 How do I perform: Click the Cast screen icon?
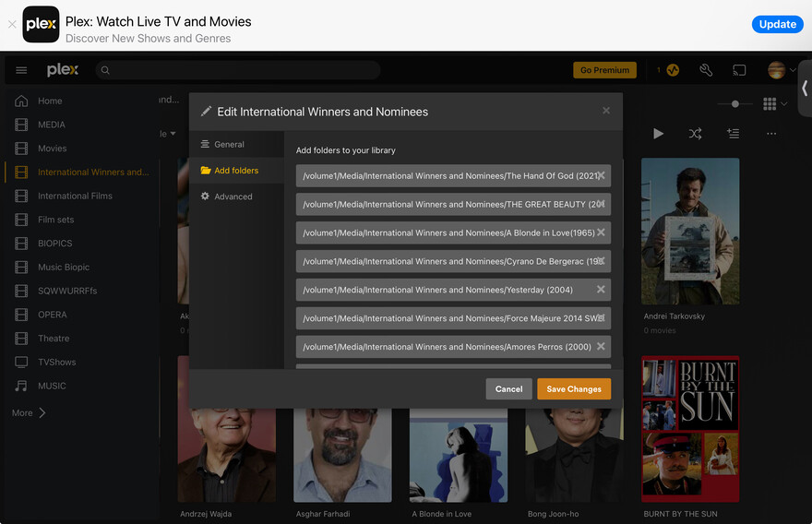pos(739,70)
